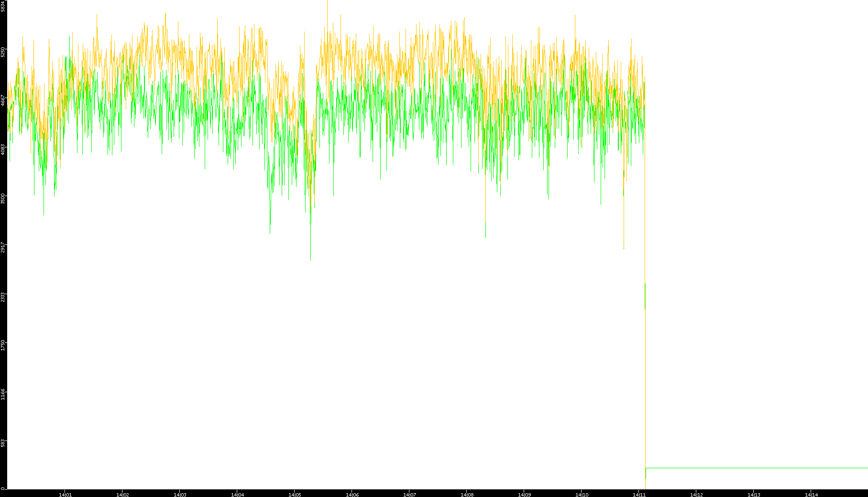The image size is (868, 497).
Task: Select the 5250 vertical axis label
Action: [x=3, y=52]
